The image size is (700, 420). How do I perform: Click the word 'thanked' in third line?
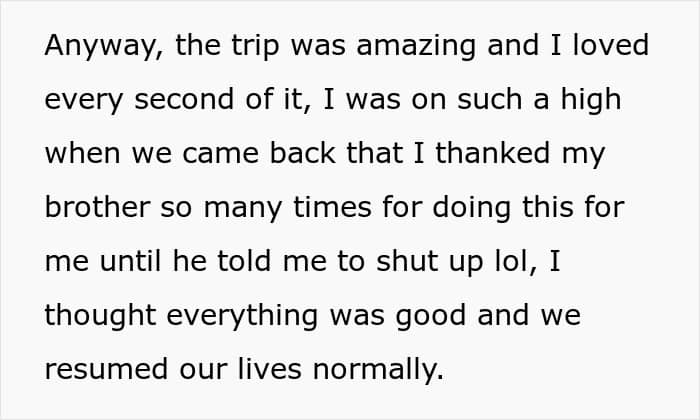[x=492, y=153]
